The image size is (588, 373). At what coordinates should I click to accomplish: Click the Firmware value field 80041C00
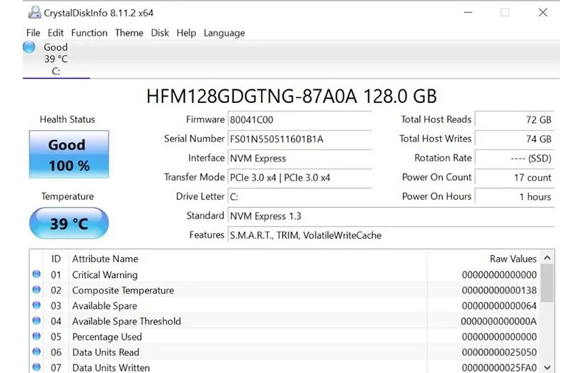tap(299, 120)
